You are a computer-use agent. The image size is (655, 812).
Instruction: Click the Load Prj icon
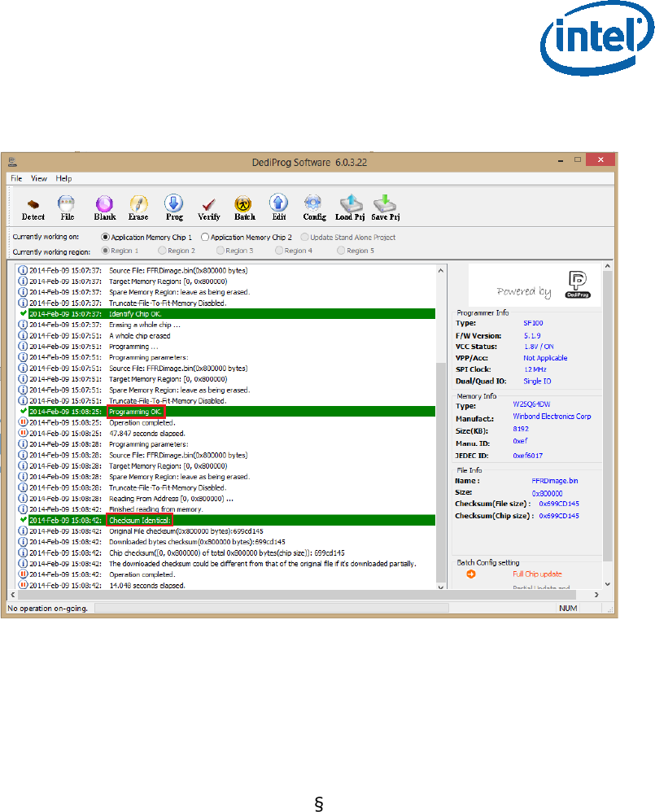[x=350, y=207]
